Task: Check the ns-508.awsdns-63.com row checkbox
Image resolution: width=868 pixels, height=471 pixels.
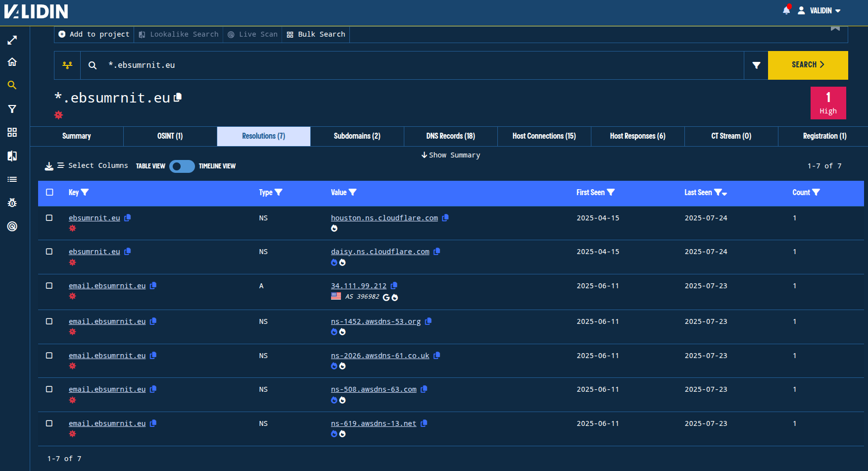Action: click(x=49, y=389)
